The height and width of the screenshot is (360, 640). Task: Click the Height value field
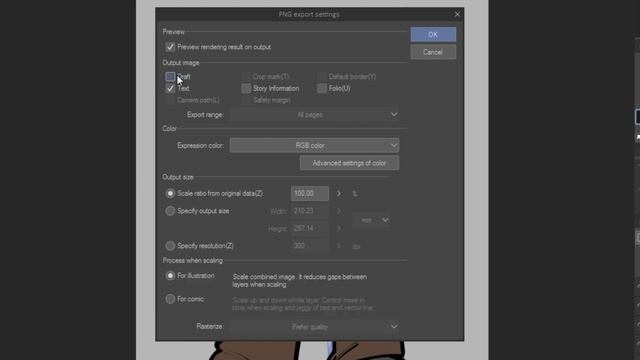(x=310, y=229)
